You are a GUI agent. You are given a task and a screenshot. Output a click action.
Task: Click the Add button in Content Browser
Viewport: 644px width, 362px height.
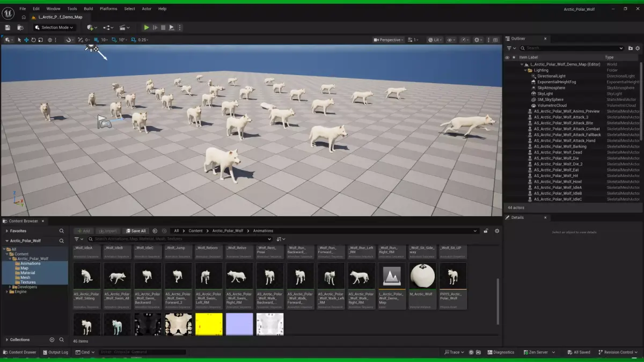[83, 231]
